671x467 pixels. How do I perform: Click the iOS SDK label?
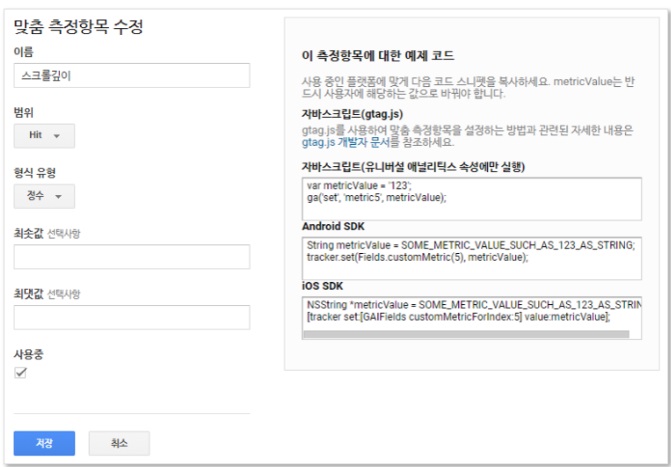click(x=322, y=286)
